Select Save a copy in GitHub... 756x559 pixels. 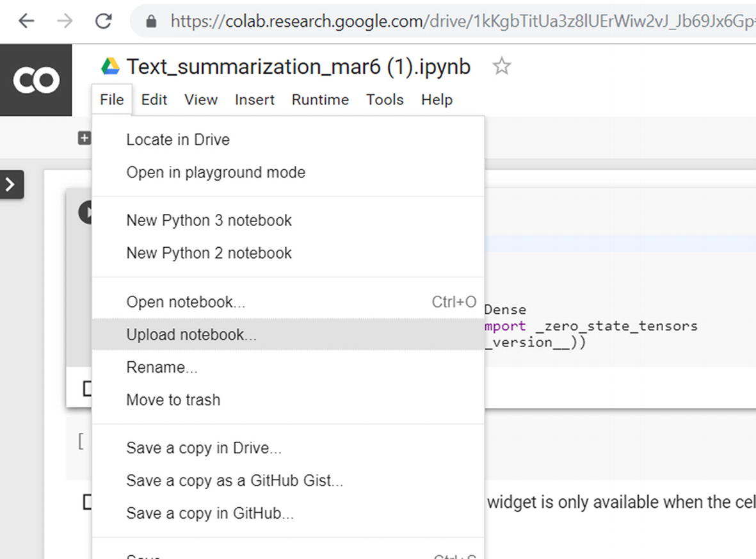click(x=288, y=513)
